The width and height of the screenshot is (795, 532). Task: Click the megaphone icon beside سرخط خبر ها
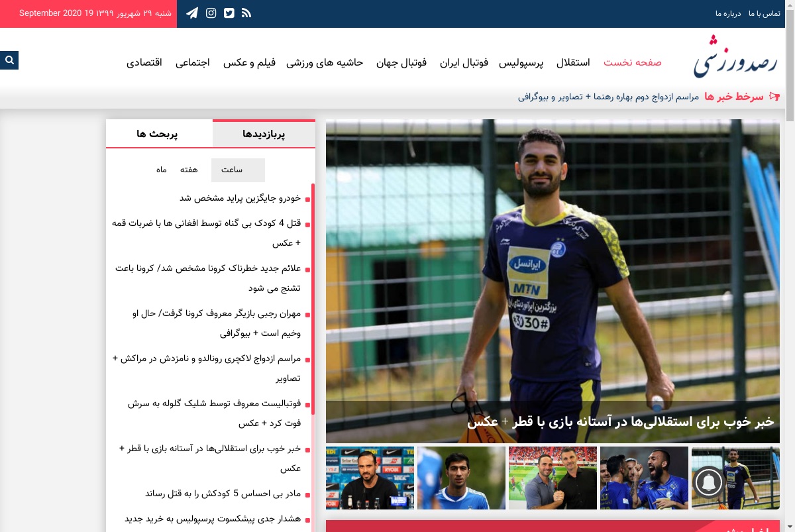(x=774, y=97)
